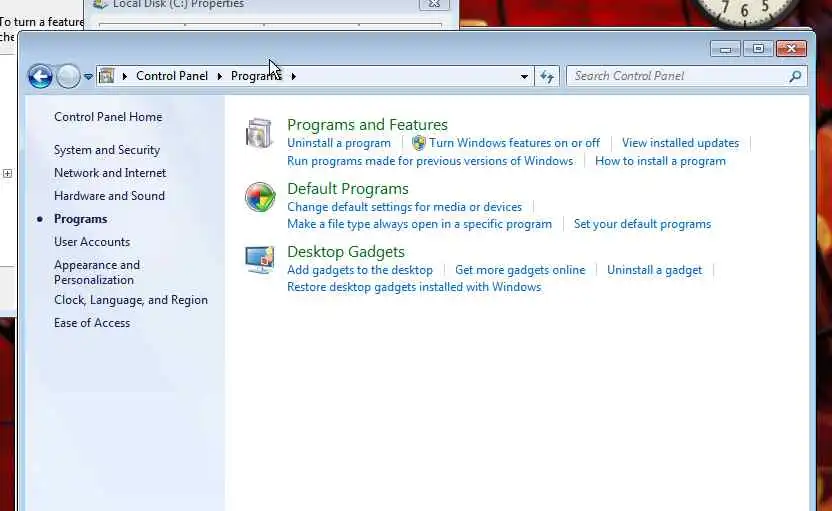Image resolution: width=832 pixels, height=511 pixels.
Task: Close the Local Disk (C:) Properties dialog
Action: pos(434,4)
